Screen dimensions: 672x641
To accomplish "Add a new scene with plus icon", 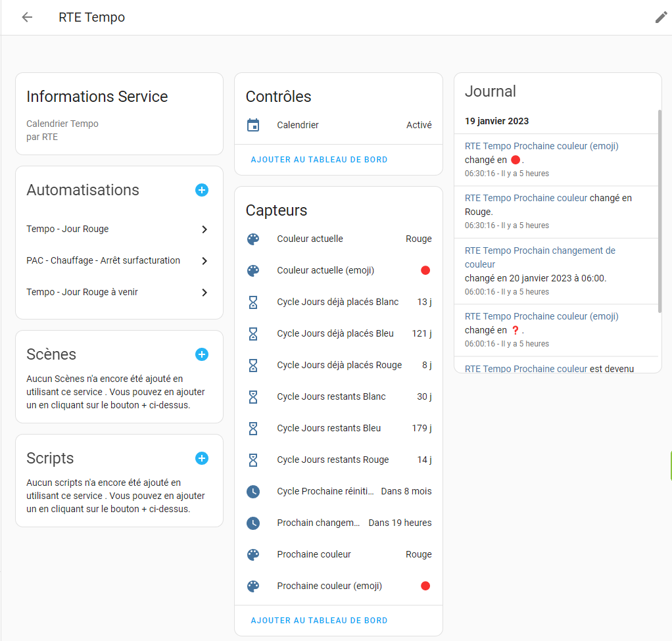I will (202, 354).
